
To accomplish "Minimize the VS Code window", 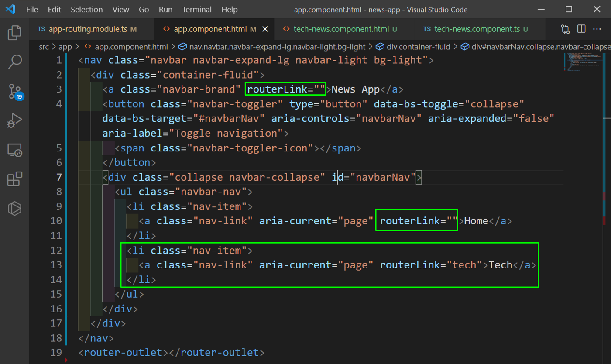I will pyautogui.click(x=541, y=9).
